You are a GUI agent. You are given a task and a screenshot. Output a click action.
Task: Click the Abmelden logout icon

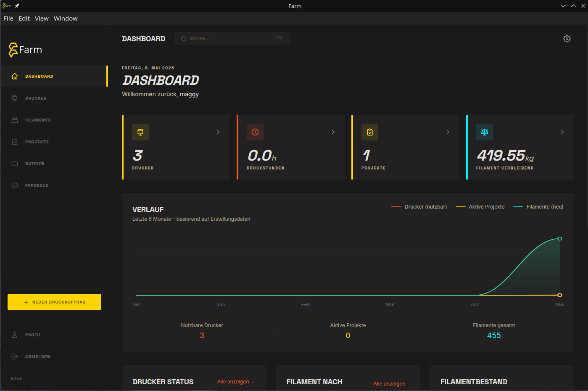tap(15, 357)
